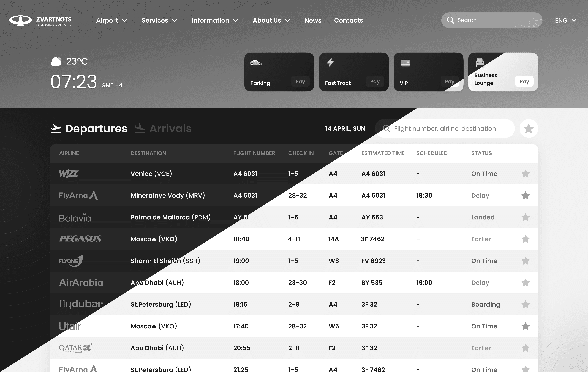
Task: Toggle favorite star for Venice flight
Action: (525, 174)
